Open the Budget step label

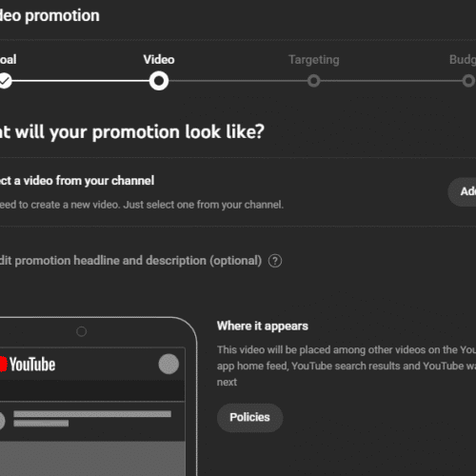(463, 60)
